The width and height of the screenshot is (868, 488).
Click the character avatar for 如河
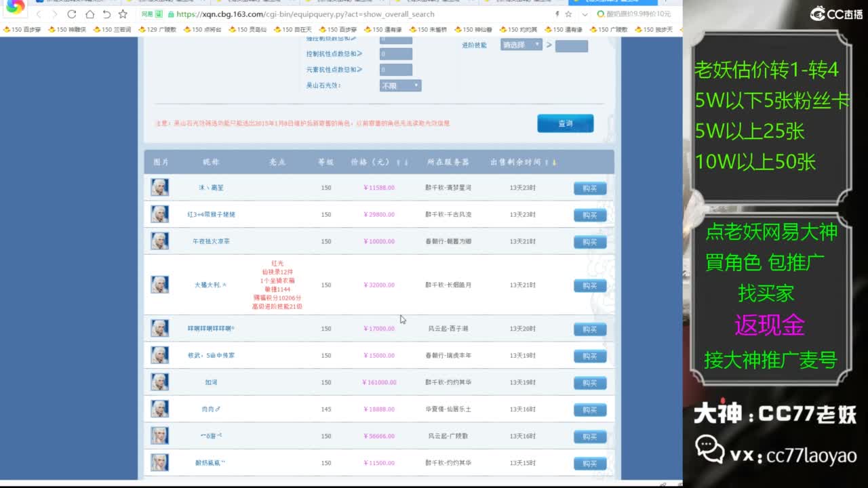(159, 382)
